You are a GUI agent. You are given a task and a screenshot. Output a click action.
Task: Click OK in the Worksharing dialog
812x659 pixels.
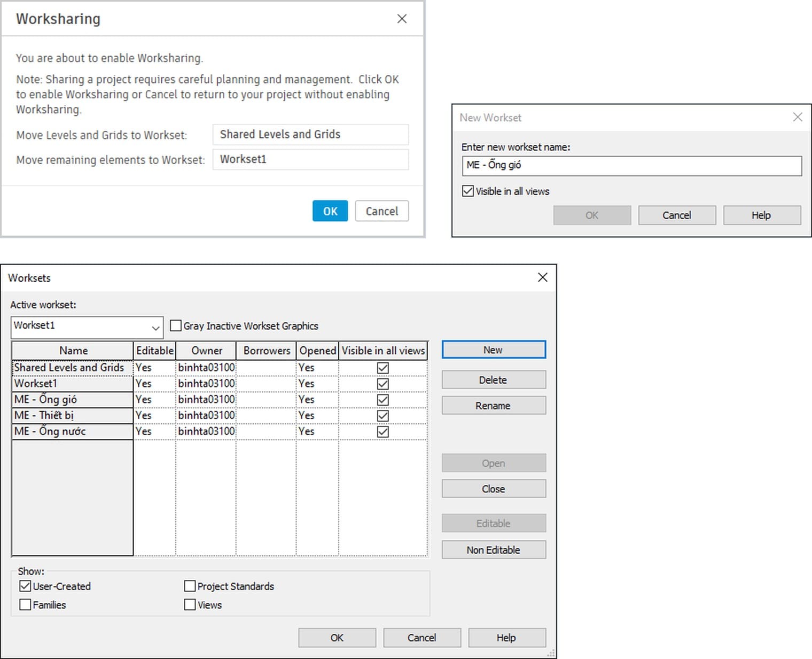click(x=330, y=211)
